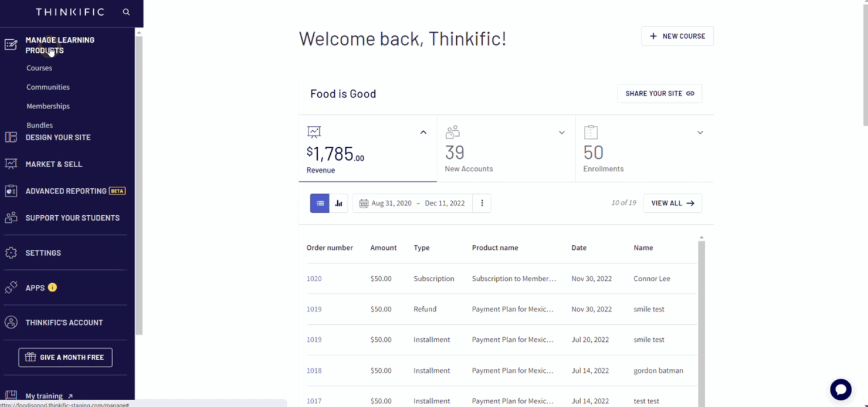The width and height of the screenshot is (868, 407).
Task: Open the date range picker
Action: pyautogui.click(x=412, y=203)
